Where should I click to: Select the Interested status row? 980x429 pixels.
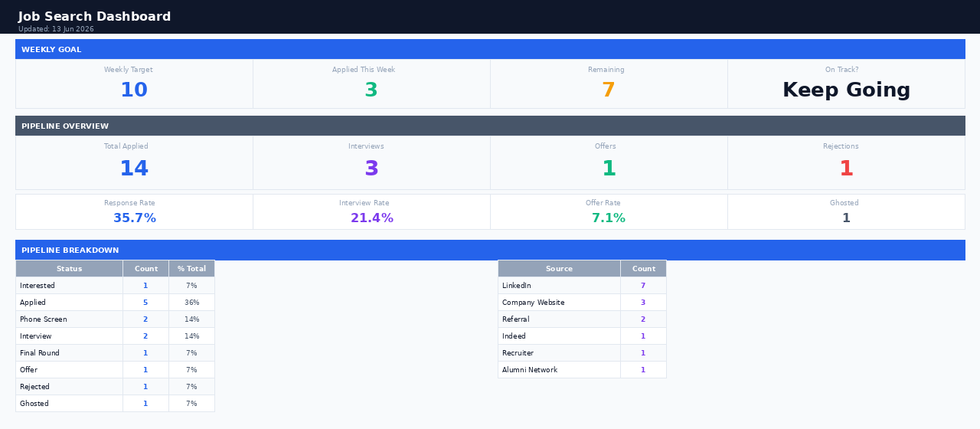pyautogui.click(x=115, y=285)
